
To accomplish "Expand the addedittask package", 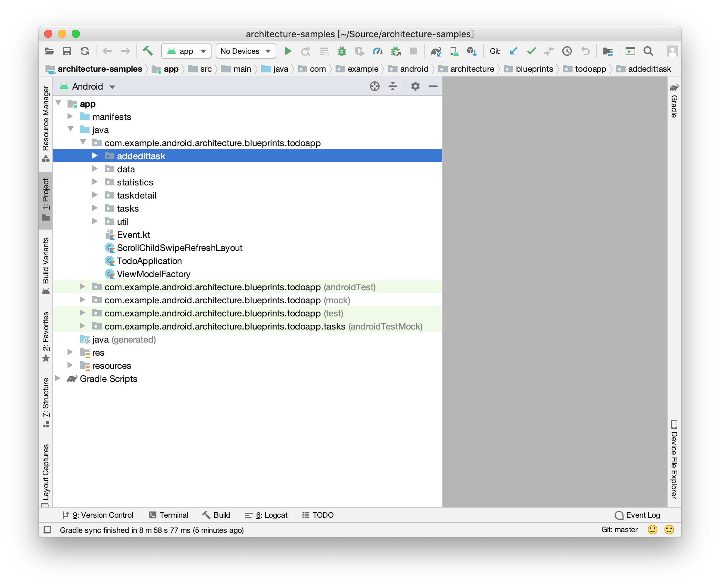I will point(95,156).
